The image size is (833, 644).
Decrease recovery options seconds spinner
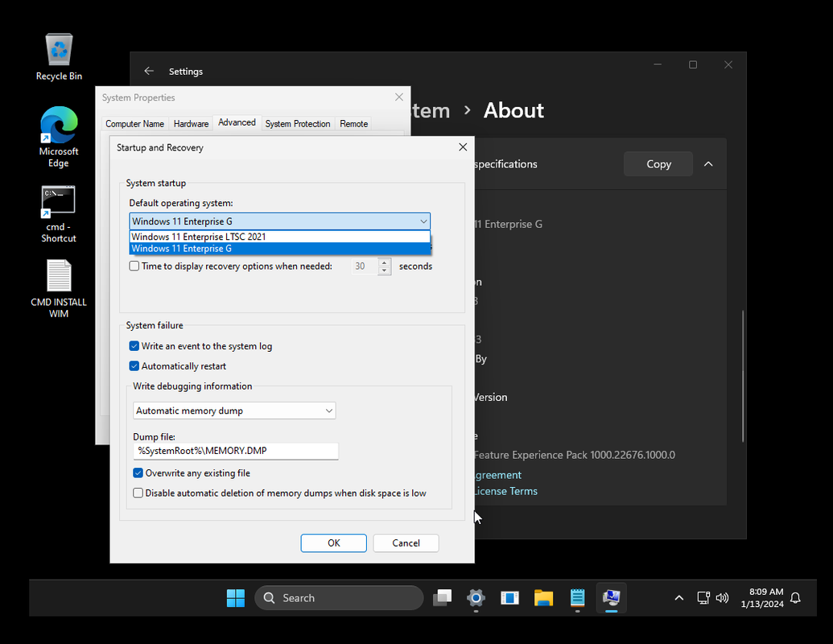384,270
